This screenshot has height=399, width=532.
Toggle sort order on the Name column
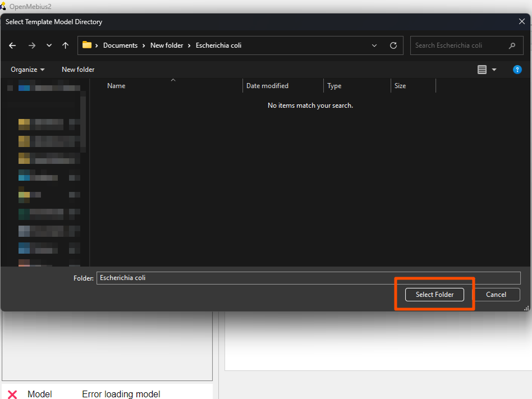point(116,85)
